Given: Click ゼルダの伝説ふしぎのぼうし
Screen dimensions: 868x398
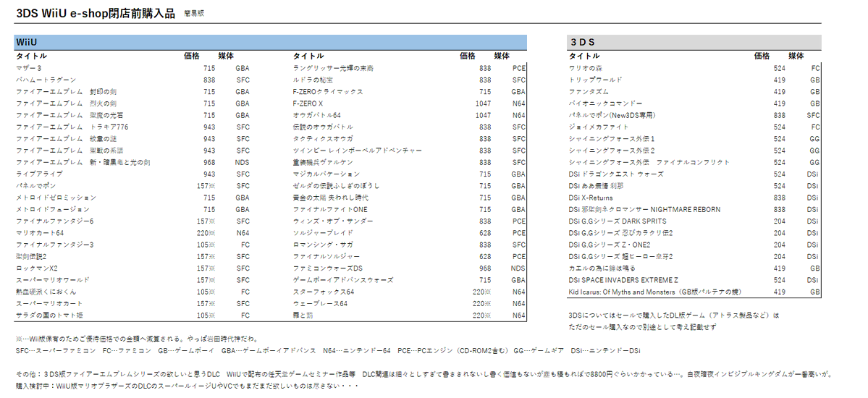Looking at the screenshot, I should point(336,185).
